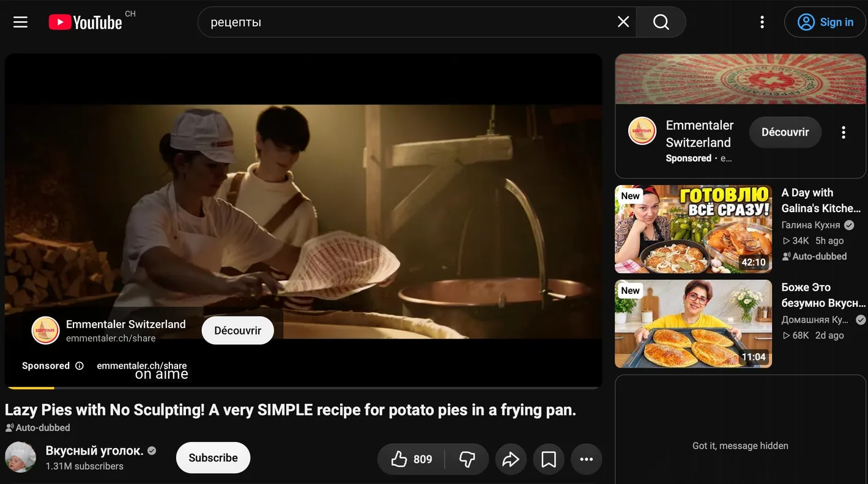Viewport: 868px width, 484px height.
Task: Open Emmentaler cheese banner image in sidebar
Action: tap(741, 79)
